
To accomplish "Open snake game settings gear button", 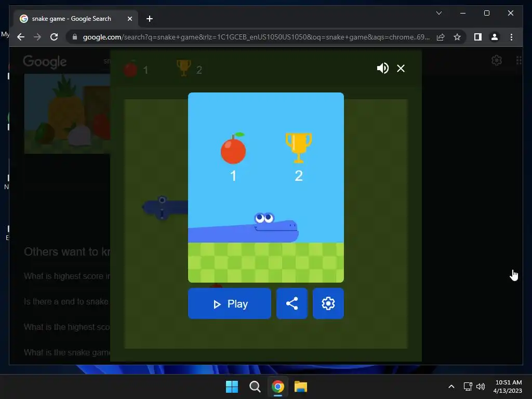I will (328, 303).
